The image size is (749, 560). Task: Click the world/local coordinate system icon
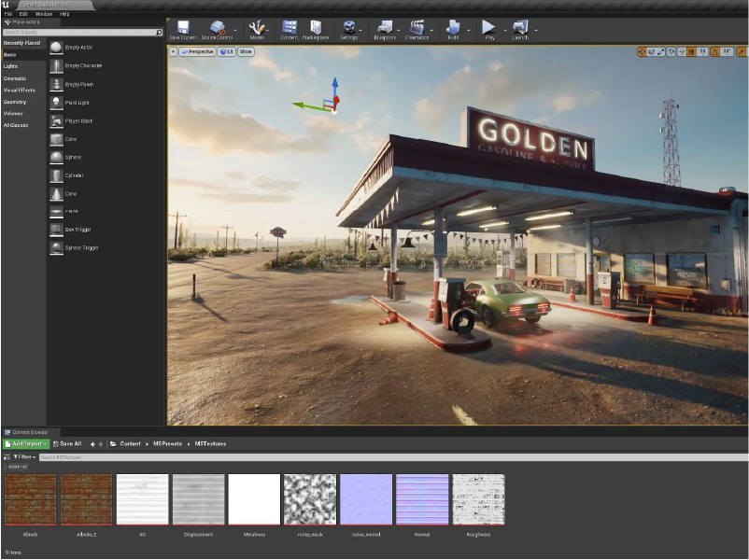(x=671, y=51)
